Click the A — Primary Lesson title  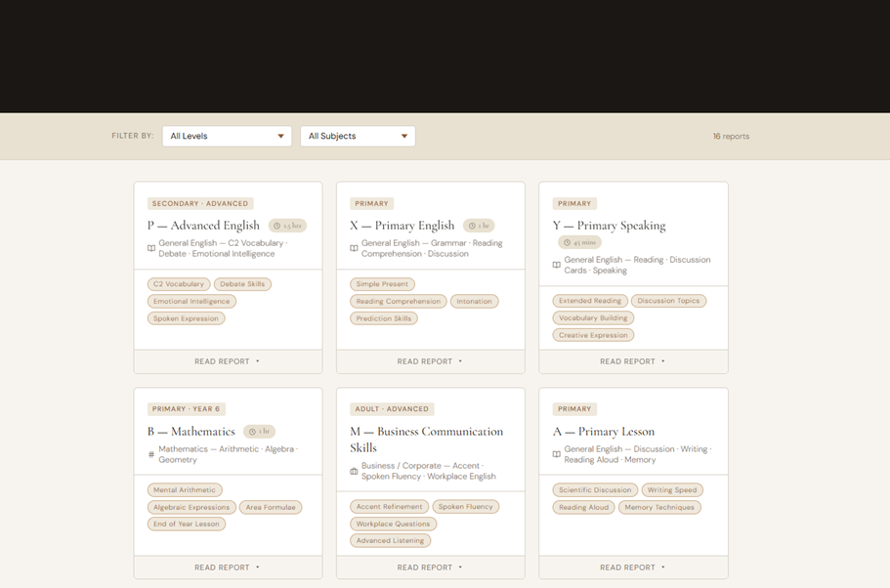[x=604, y=432]
